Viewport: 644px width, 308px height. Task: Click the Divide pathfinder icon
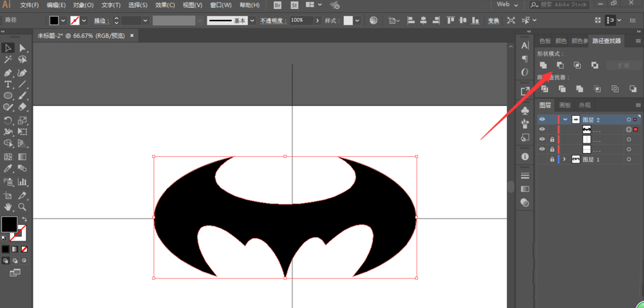pyautogui.click(x=545, y=89)
